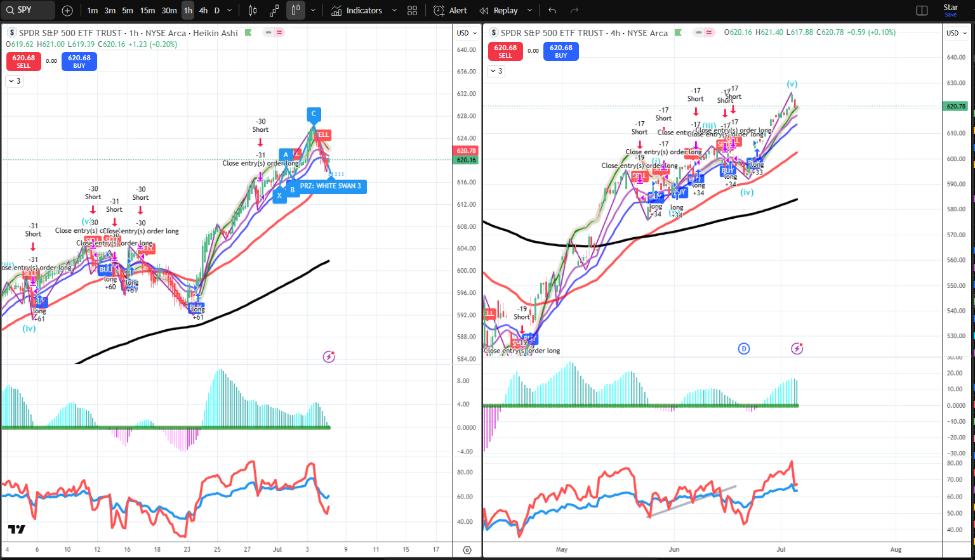Click the red SELL button on the 4h chart
Image resolution: width=975 pixels, height=560 pixels.
(x=505, y=51)
